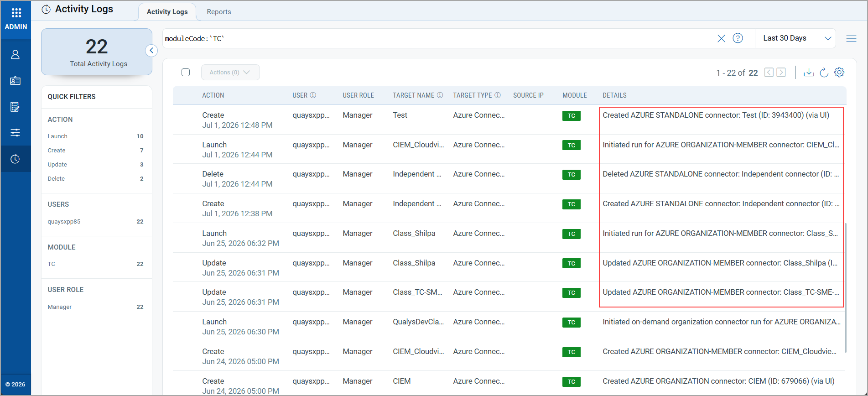Sort by the ACTION column header

213,95
